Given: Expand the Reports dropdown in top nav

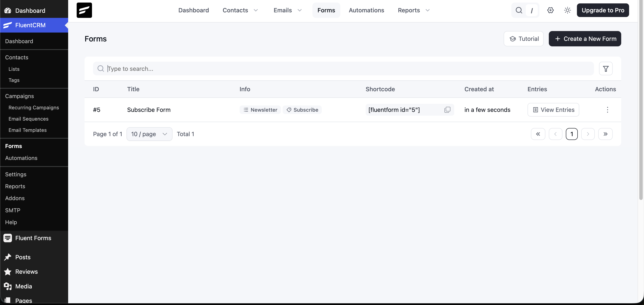Looking at the screenshot, I should pos(427,10).
